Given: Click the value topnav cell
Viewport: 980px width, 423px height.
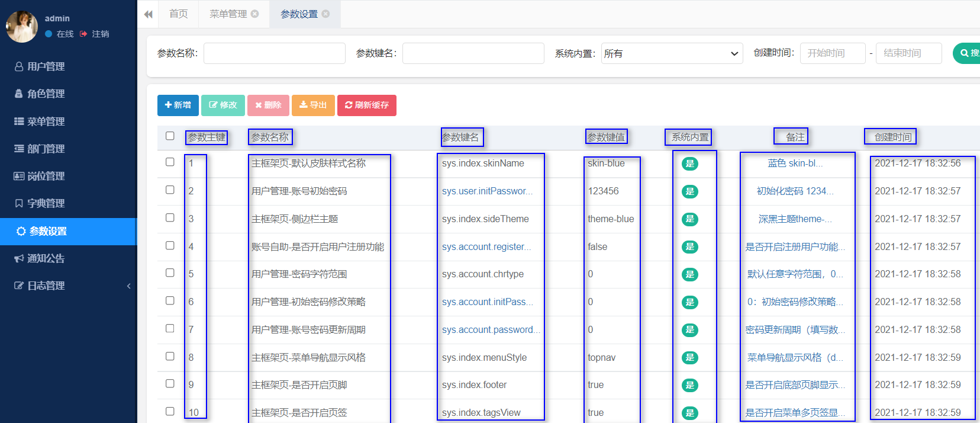Looking at the screenshot, I should click(601, 358).
